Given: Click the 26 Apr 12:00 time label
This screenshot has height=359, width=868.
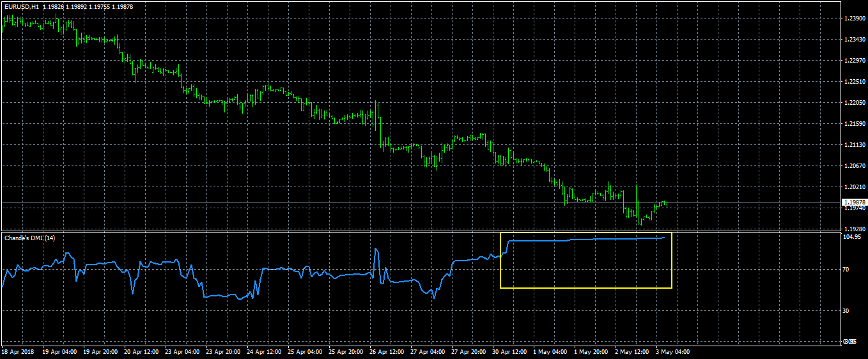Looking at the screenshot, I should 387,352.
